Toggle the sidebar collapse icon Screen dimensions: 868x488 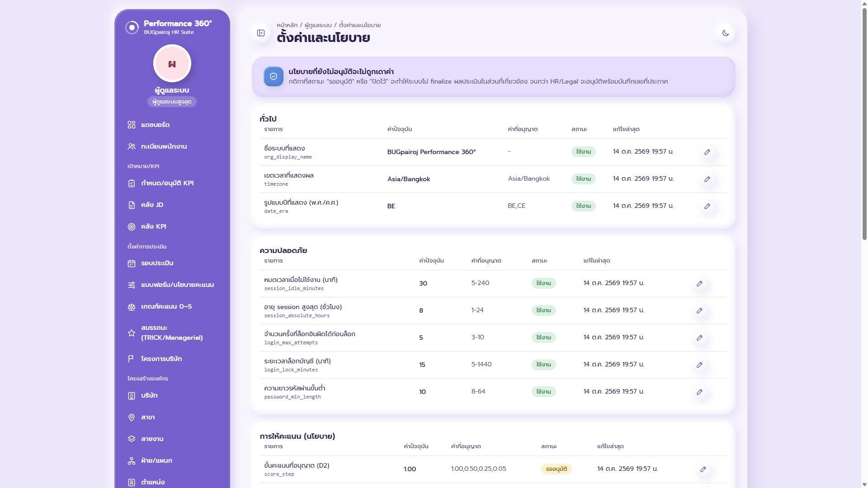pyautogui.click(x=261, y=33)
